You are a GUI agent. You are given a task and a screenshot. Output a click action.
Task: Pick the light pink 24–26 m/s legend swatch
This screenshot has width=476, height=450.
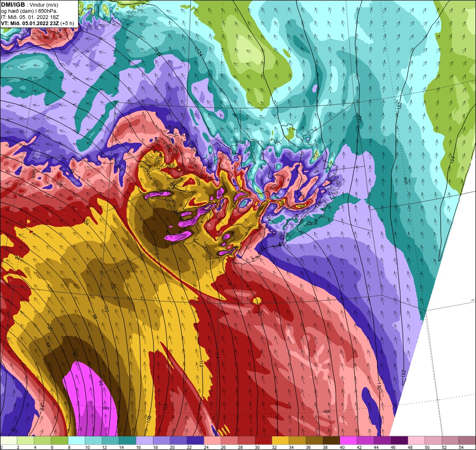click(x=212, y=440)
